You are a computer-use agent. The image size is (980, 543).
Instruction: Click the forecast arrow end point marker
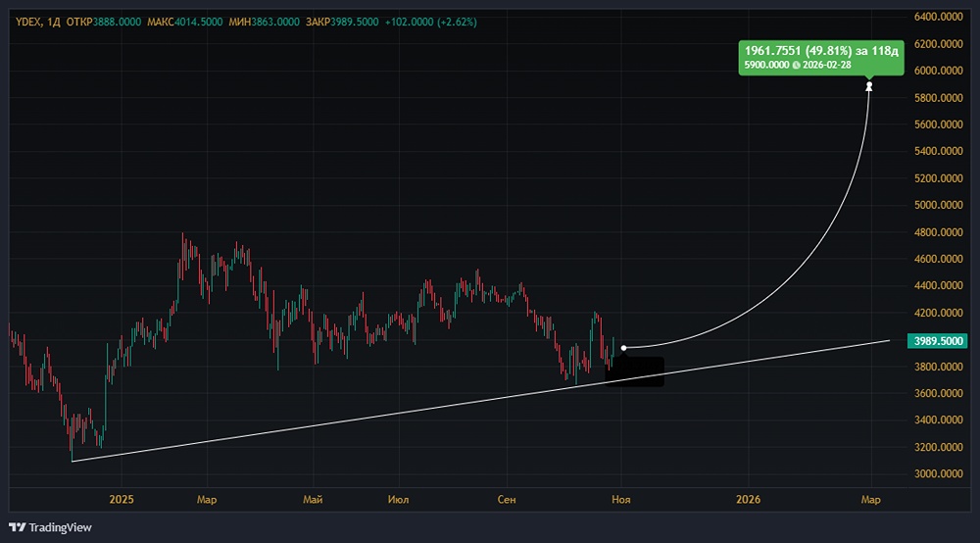[868, 87]
